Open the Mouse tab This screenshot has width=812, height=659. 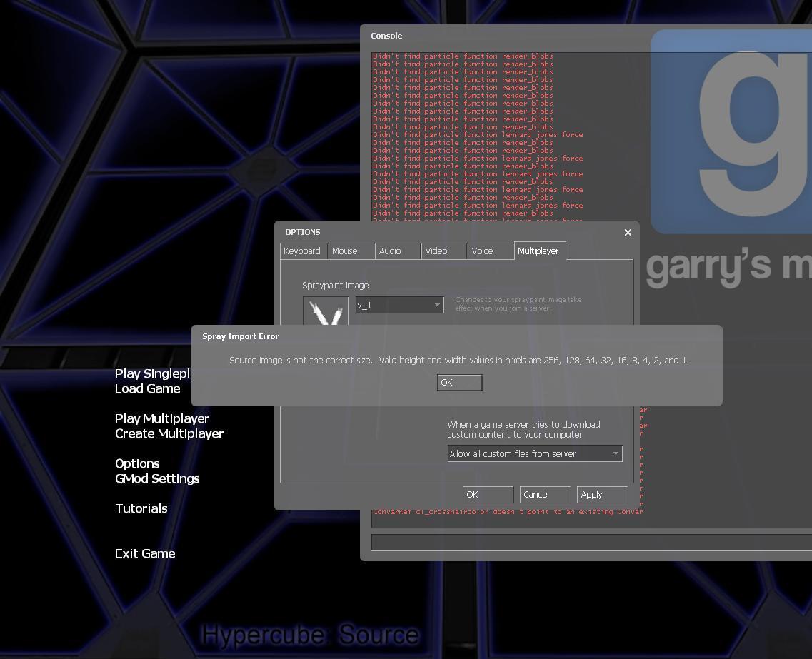click(351, 251)
